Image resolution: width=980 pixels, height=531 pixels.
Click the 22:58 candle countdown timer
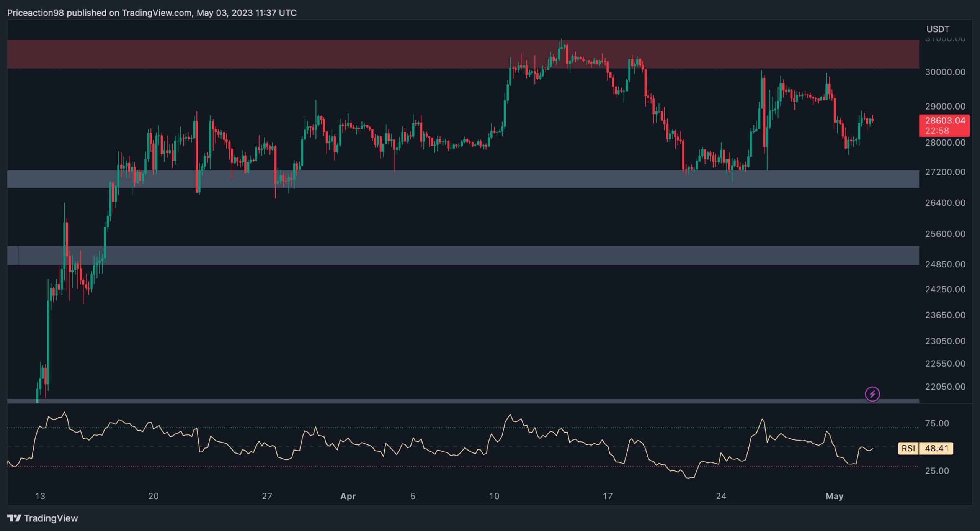[937, 131]
